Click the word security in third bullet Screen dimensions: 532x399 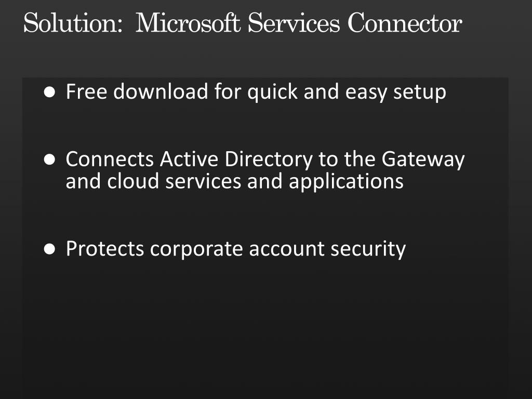click(x=368, y=249)
